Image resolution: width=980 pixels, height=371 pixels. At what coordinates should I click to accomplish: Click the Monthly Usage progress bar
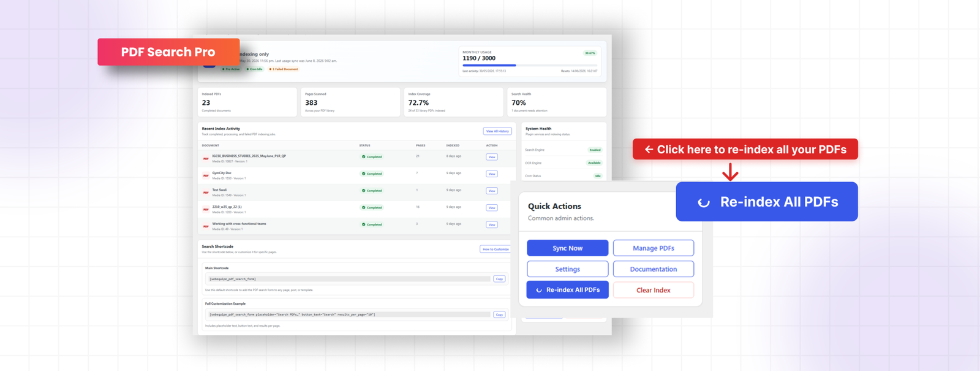(x=530, y=65)
